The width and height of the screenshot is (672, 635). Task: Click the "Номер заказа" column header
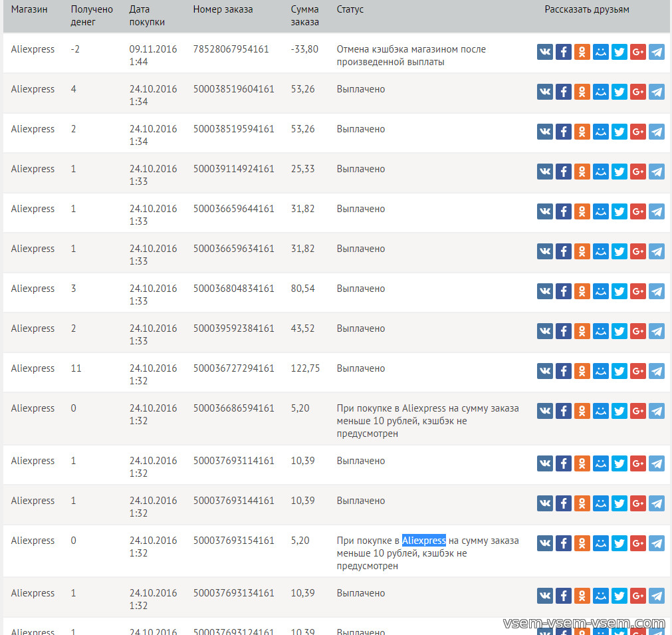223,9
